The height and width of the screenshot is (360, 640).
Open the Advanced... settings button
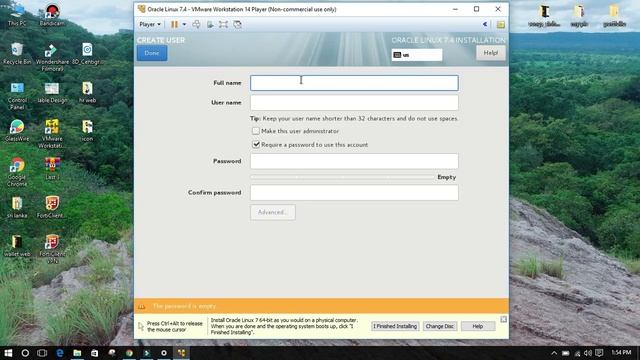point(273,212)
